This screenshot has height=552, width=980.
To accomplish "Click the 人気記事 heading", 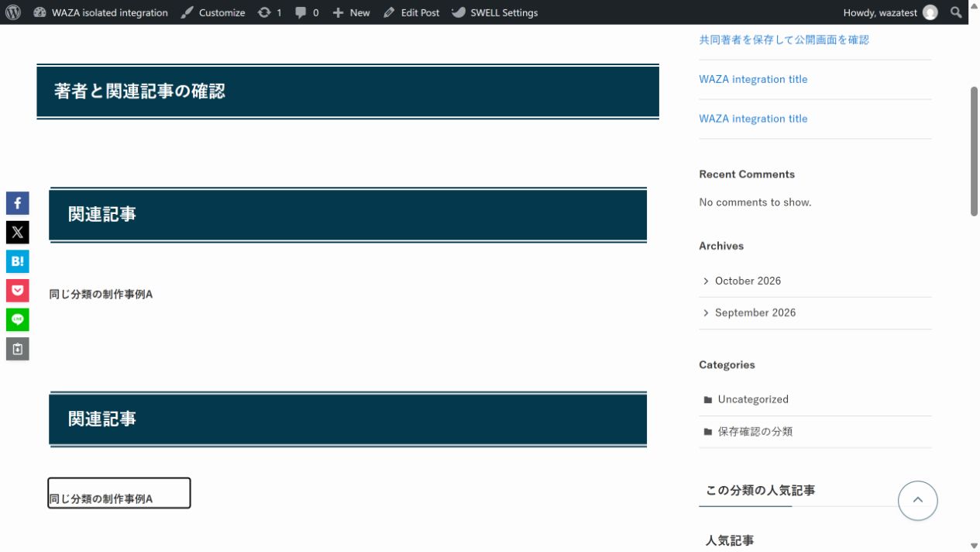I will 730,540.
